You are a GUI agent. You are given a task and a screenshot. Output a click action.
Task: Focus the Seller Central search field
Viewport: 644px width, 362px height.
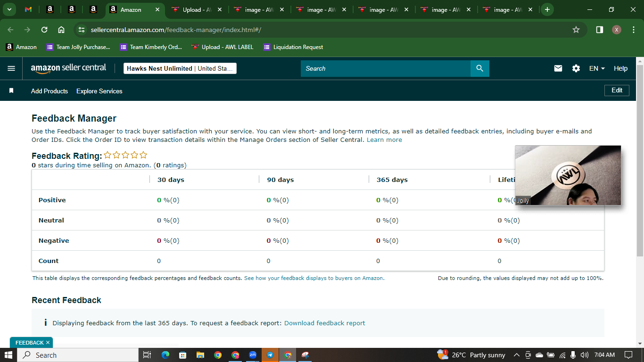coord(386,68)
